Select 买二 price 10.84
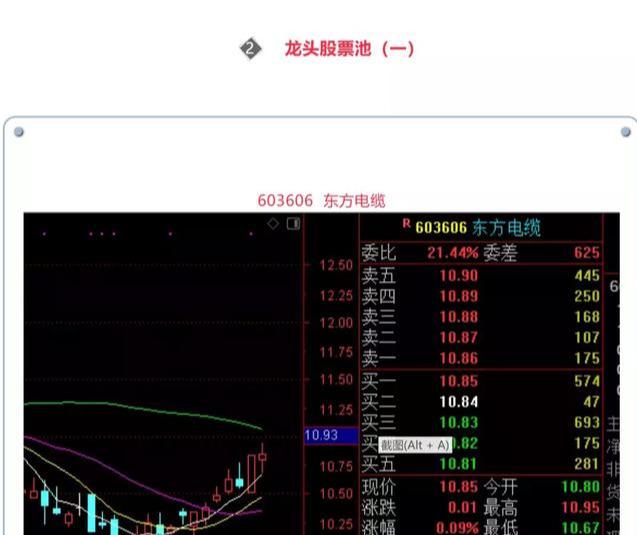The height and width of the screenshot is (535, 637). tap(459, 402)
